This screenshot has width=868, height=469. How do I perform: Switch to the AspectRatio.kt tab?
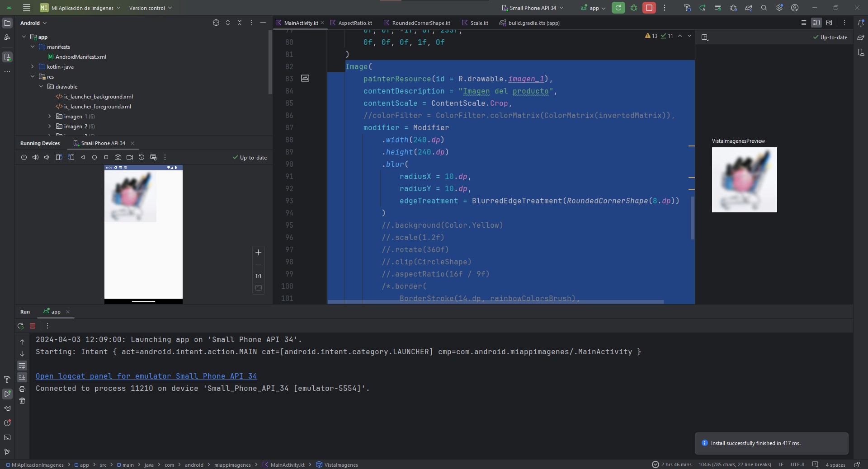[354, 23]
